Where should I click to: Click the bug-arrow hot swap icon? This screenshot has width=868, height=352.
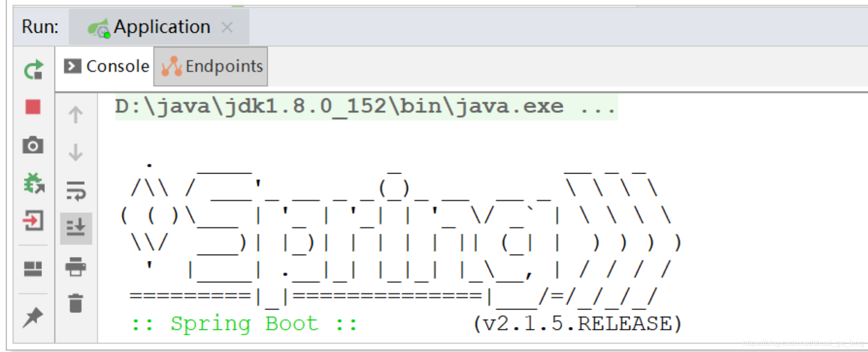[33, 183]
